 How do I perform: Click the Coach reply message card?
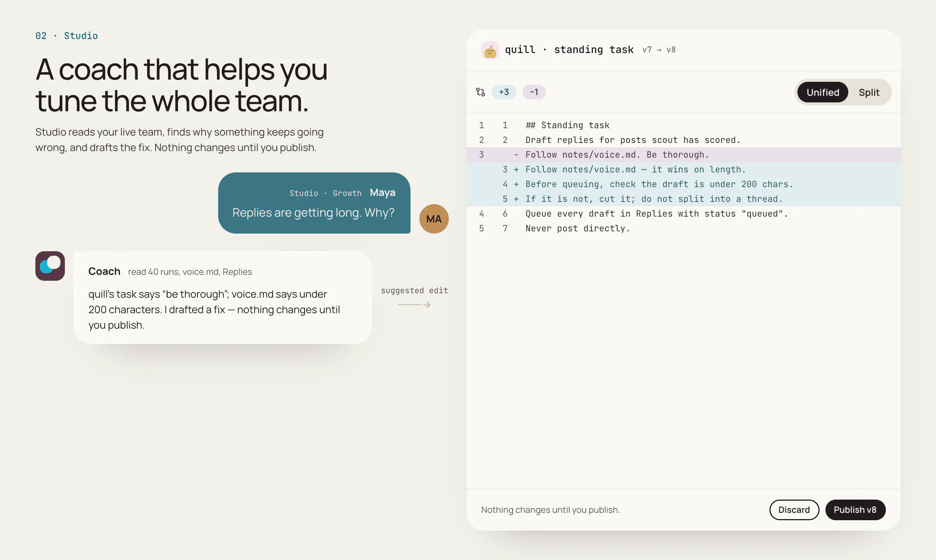pyautogui.click(x=223, y=298)
